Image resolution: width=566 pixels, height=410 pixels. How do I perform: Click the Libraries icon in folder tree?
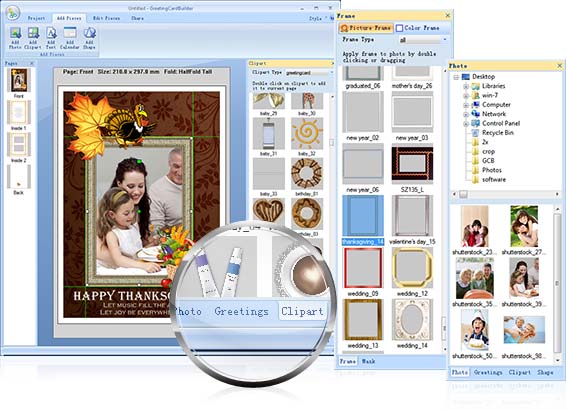pos(476,86)
